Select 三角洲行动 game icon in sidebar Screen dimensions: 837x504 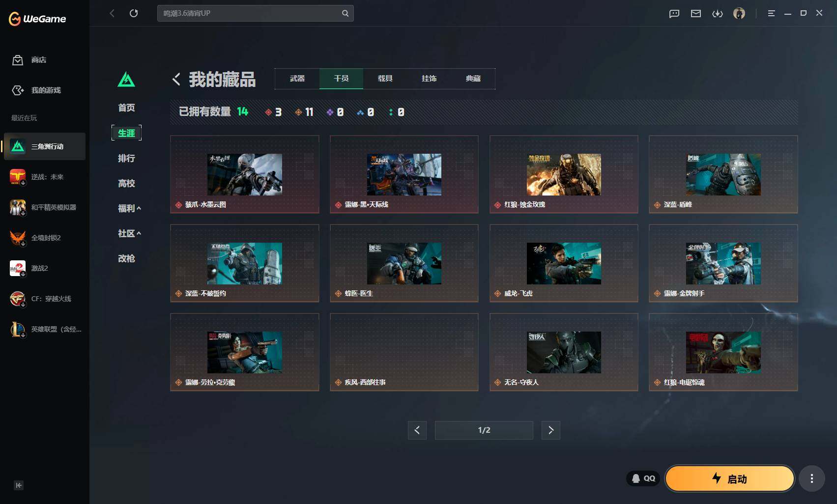point(18,146)
